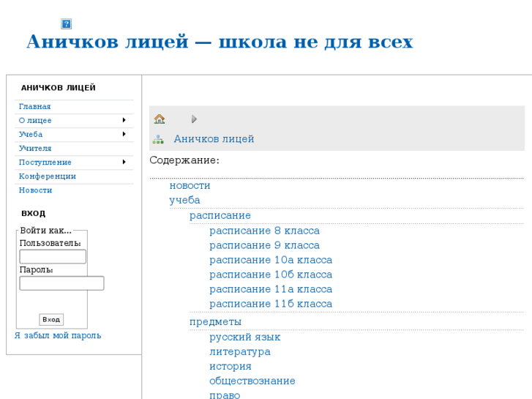The width and height of the screenshot is (532, 399).
Task: Click the Пользователь username input field
Action: coord(53,257)
